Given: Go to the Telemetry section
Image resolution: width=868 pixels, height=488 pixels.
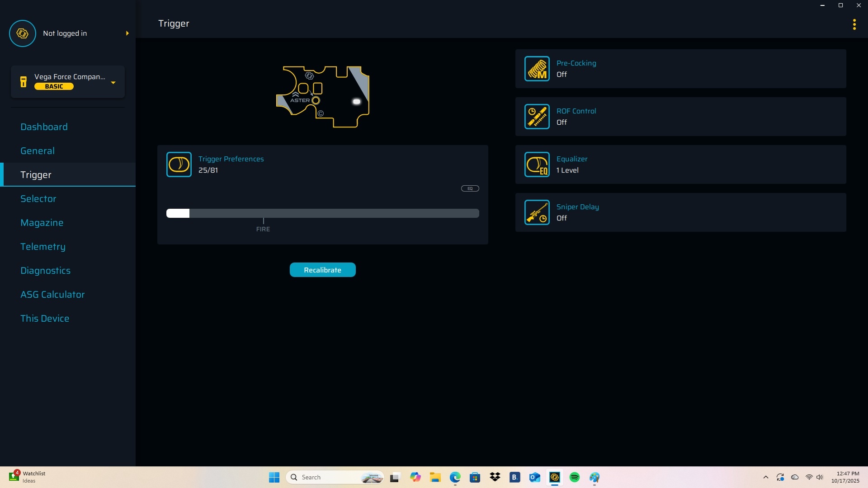Looking at the screenshot, I should (x=43, y=247).
